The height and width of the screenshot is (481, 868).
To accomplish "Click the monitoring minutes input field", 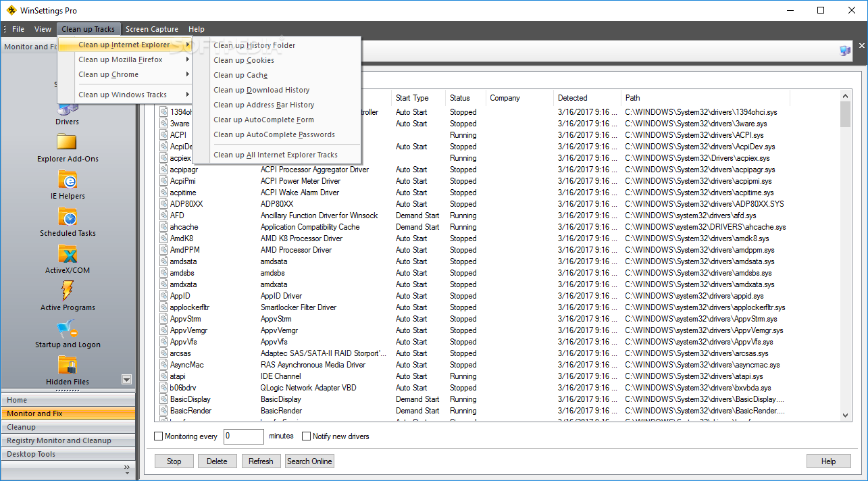I will (243, 436).
